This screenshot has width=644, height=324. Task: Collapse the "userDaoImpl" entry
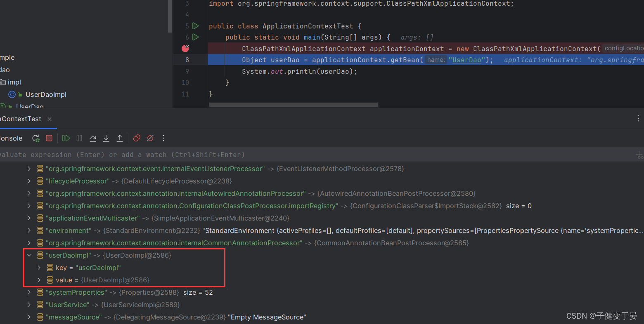click(29, 255)
